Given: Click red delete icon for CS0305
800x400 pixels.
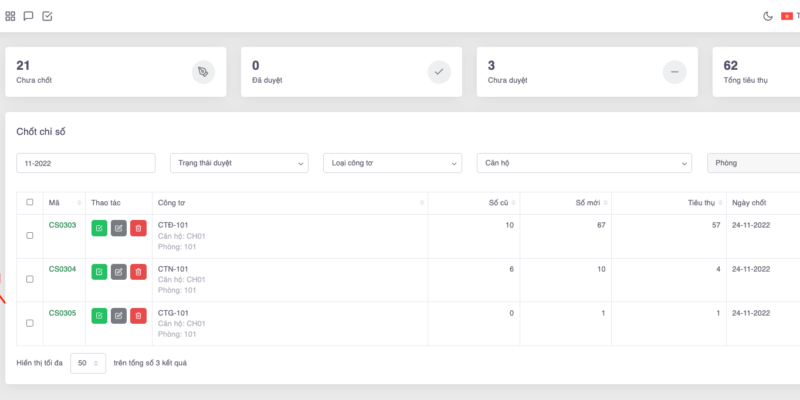Looking at the screenshot, I should click(138, 316).
